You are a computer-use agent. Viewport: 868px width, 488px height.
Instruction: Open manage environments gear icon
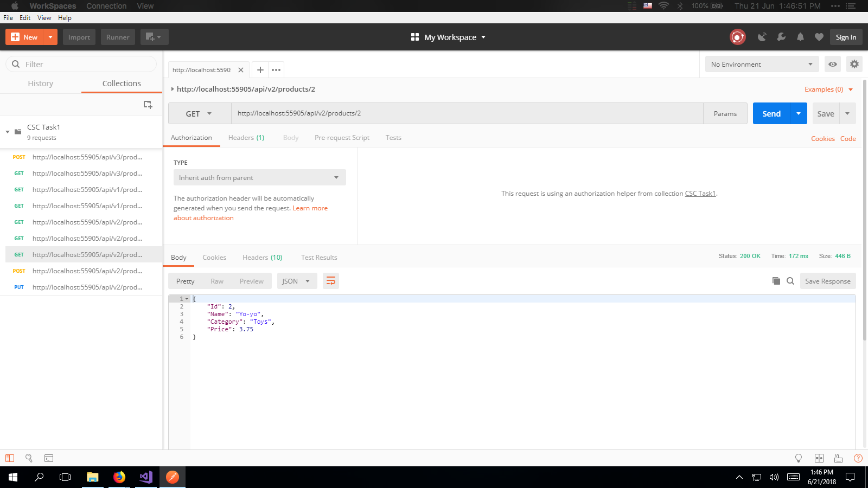coord(854,64)
